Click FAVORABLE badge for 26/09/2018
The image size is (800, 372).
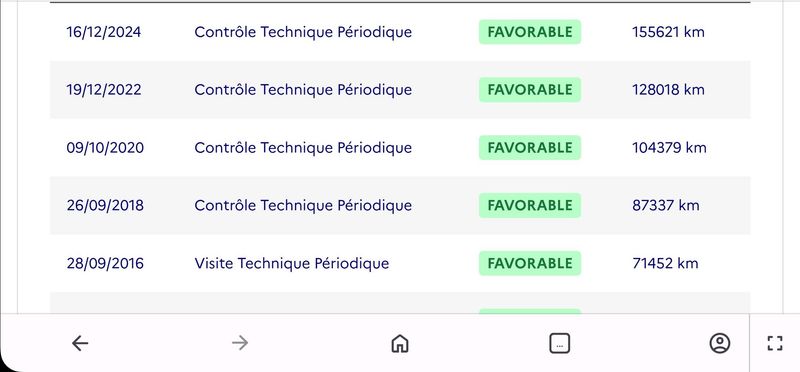(530, 206)
